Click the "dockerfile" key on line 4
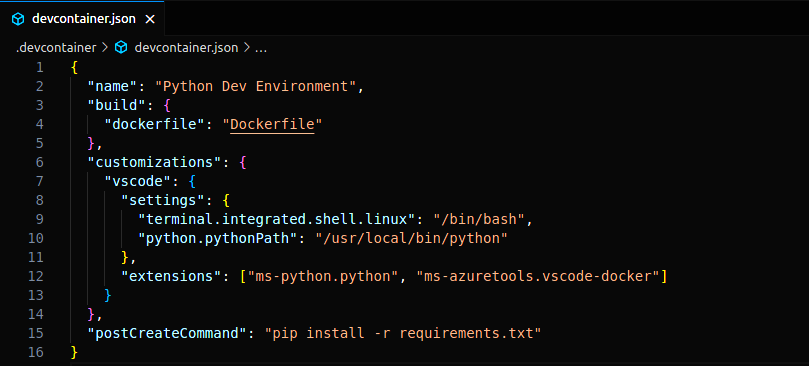Image resolution: width=809 pixels, height=366 pixels. point(154,124)
